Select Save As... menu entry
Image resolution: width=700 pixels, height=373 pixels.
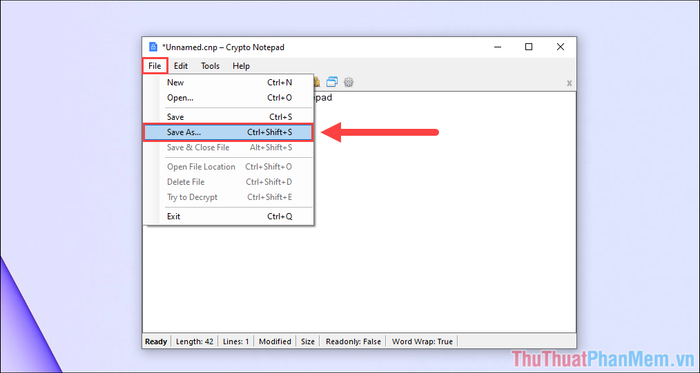[228, 133]
